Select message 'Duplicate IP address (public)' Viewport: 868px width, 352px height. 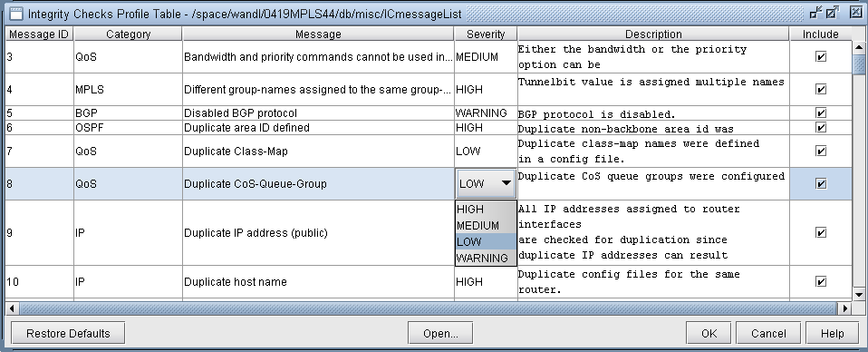pos(318,233)
